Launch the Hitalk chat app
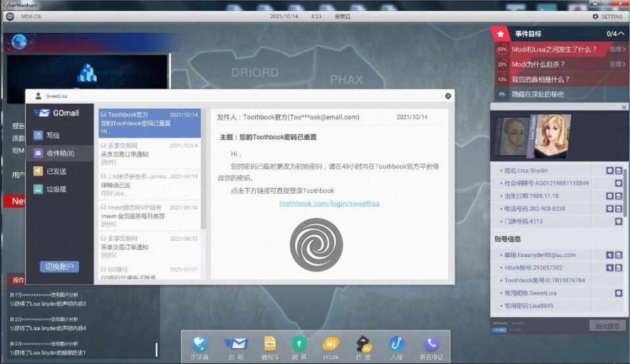 [331, 348]
